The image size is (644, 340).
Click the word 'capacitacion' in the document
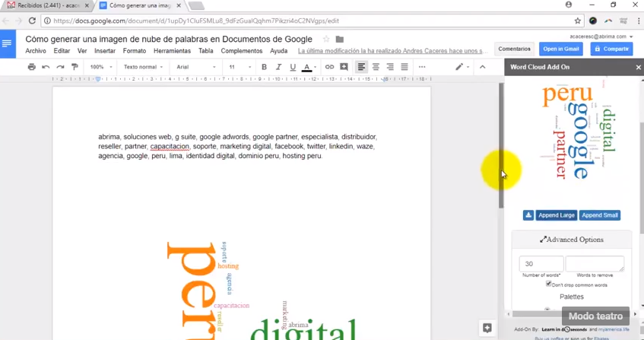click(170, 146)
